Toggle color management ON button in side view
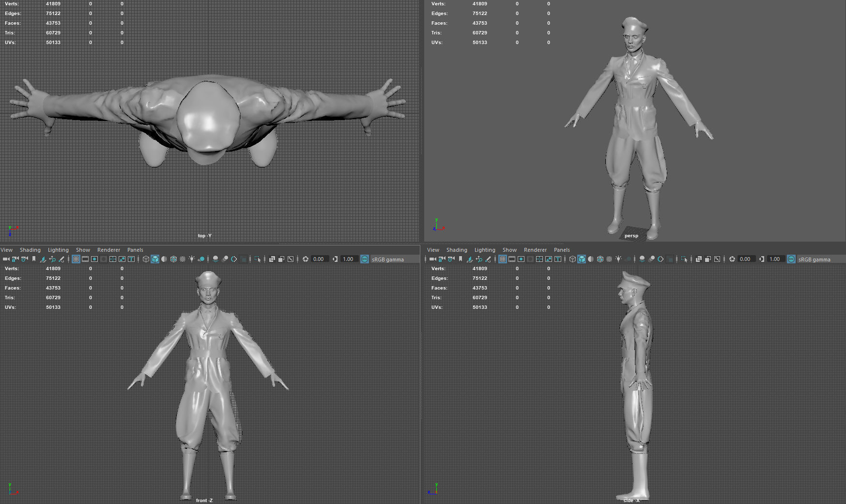 coord(791,259)
